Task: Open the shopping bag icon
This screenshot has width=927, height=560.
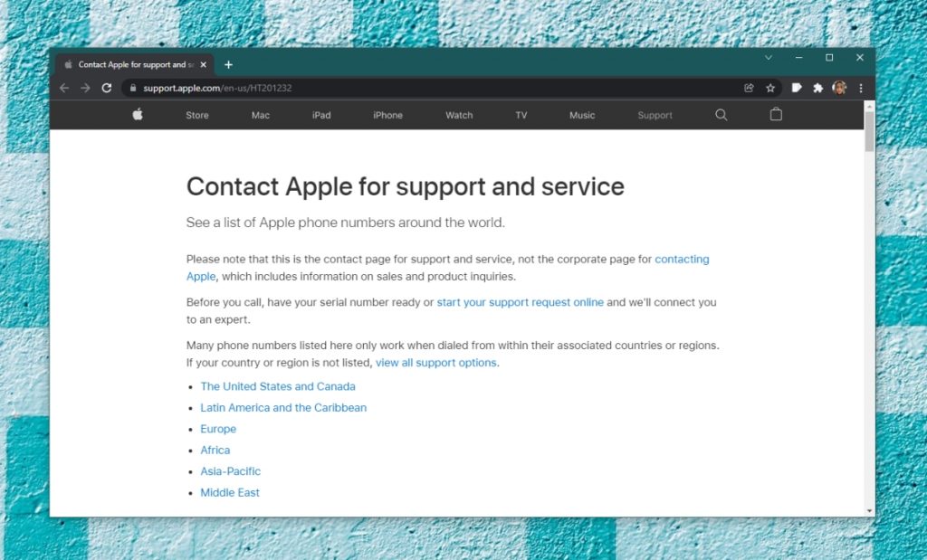Action: coord(776,115)
